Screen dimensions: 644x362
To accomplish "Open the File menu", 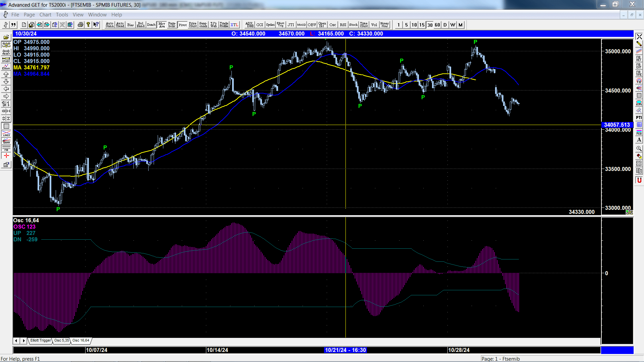I will point(15,15).
